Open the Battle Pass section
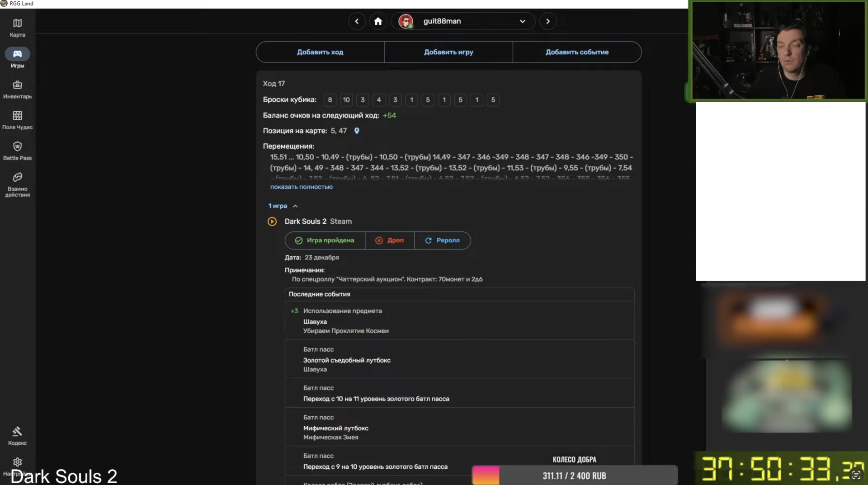Viewport: 868px width, 485px height. click(x=17, y=151)
